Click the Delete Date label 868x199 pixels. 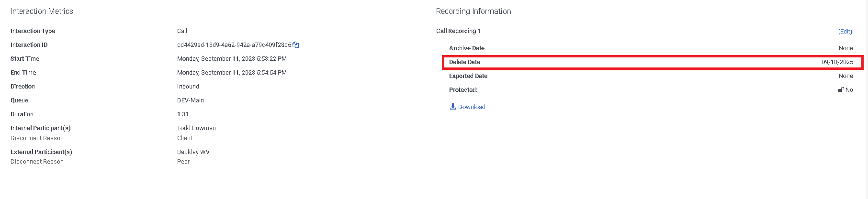tap(464, 62)
